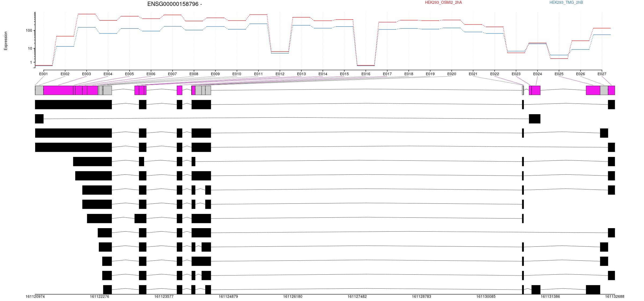Click exon bin label E020
The image size is (644, 301).
[452, 74]
